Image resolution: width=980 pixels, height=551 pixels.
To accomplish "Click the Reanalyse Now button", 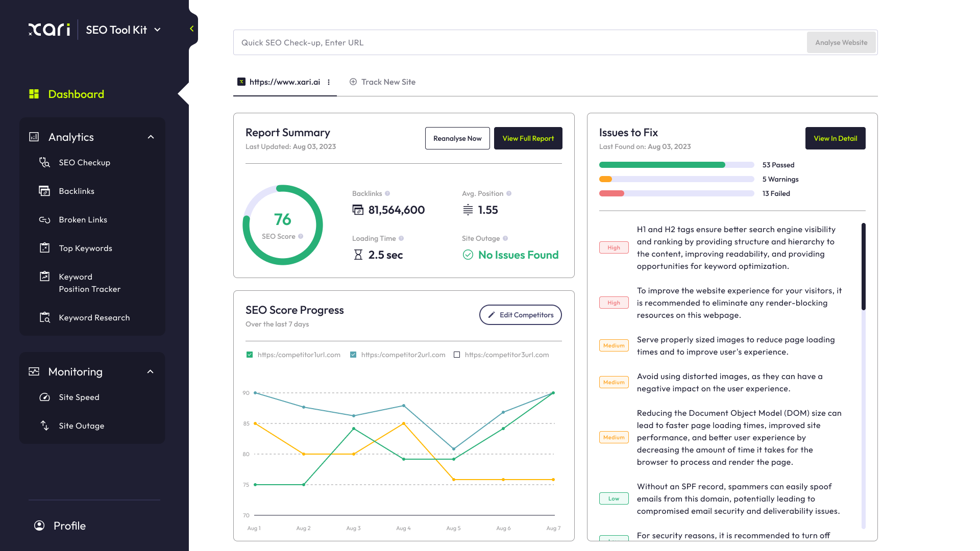I will (457, 138).
